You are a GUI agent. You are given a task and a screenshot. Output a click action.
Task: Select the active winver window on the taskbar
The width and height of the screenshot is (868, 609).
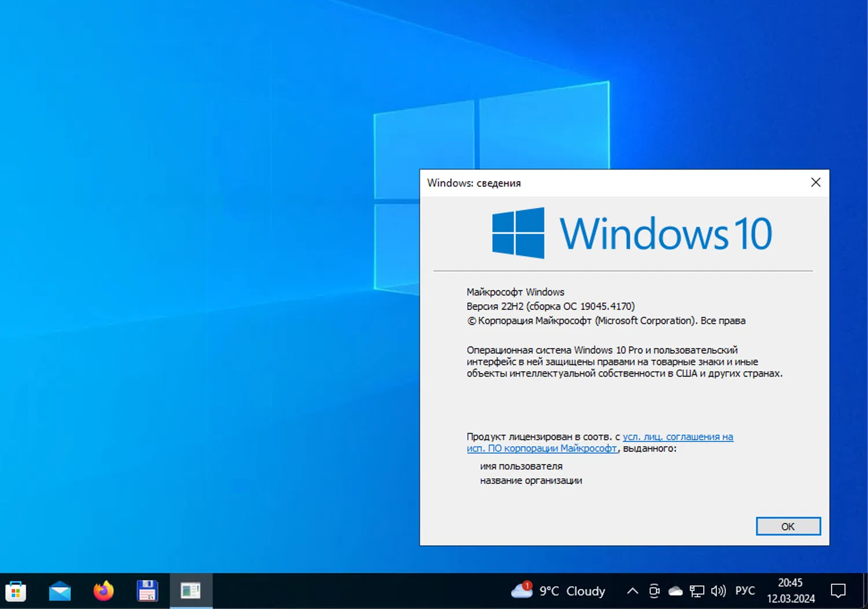coord(191,590)
